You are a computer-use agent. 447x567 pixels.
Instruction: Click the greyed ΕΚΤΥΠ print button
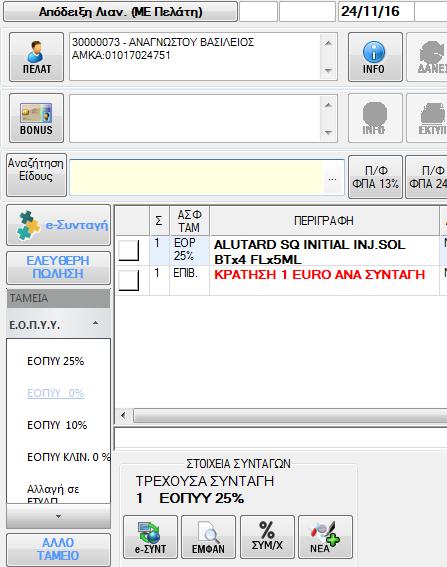[427, 118]
